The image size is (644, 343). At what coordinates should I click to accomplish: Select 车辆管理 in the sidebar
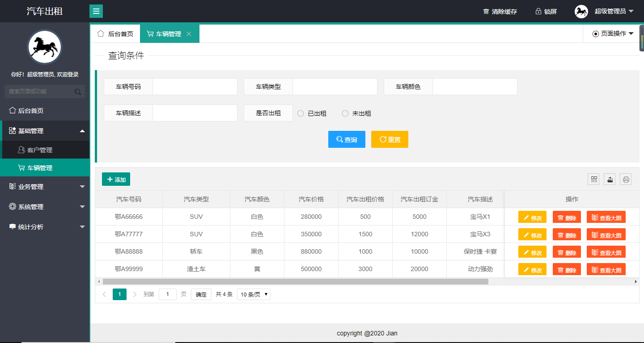click(45, 168)
